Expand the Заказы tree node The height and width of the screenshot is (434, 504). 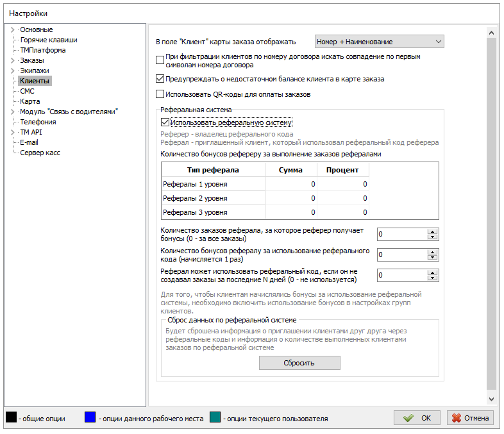[12, 60]
